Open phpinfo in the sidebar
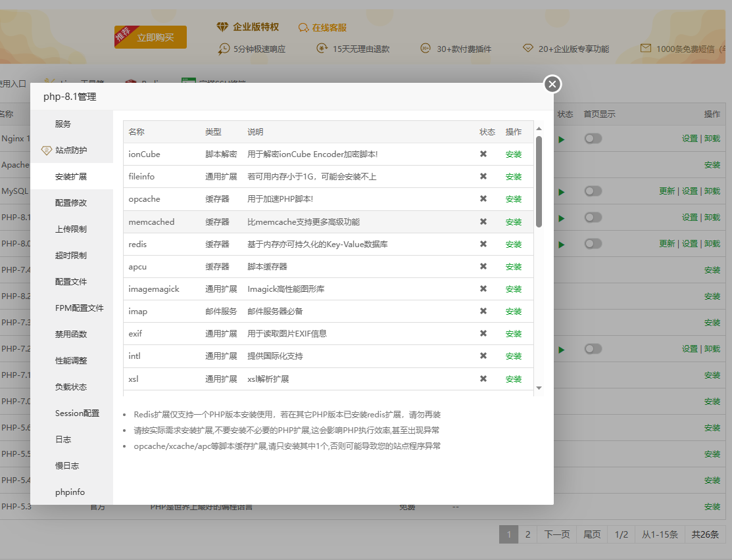Image resolution: width=732 pixels, height=560 pixels. pos(70,492)
